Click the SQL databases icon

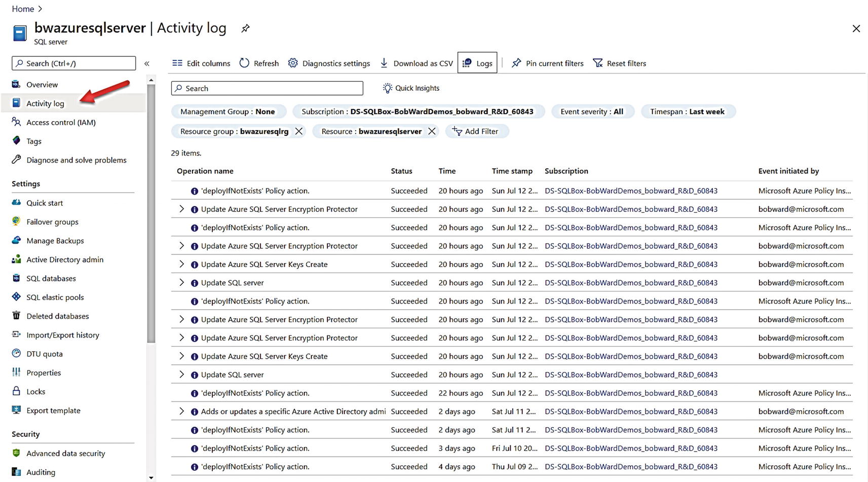(x=16, y=278)
